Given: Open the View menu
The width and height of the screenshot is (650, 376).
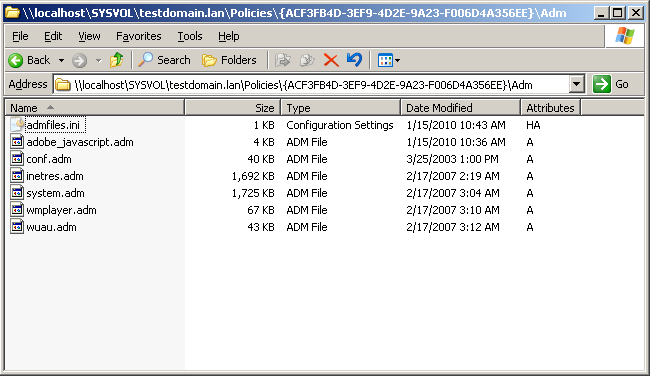Looking at the screenshot, I should pos(89,36).
